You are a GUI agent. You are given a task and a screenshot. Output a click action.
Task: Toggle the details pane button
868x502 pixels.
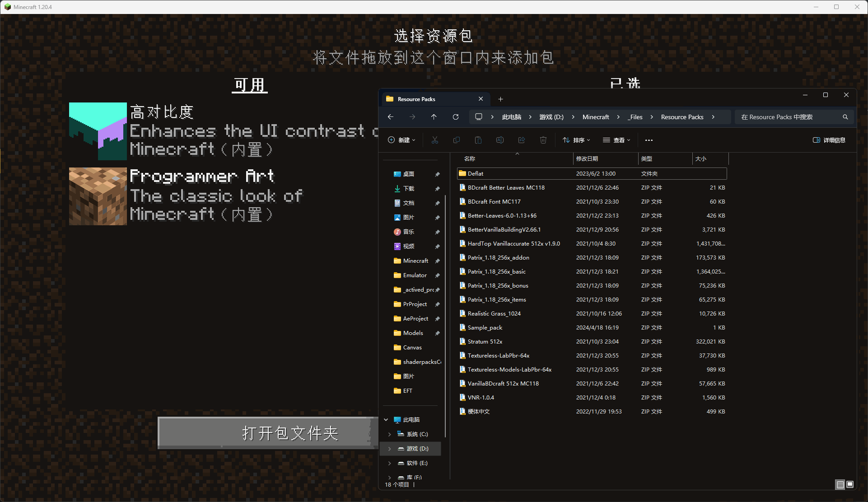pos(829,140)
